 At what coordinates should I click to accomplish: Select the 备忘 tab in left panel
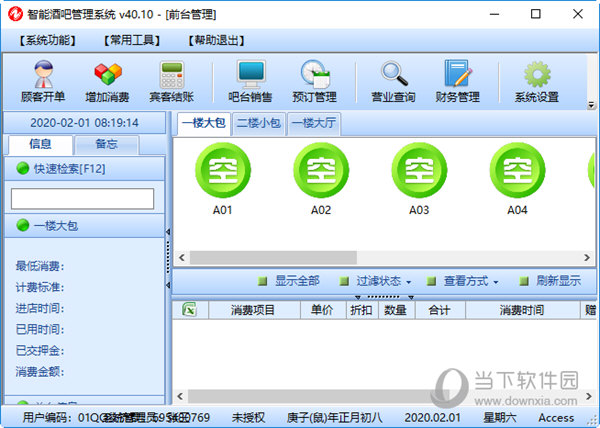pos(106,144)
